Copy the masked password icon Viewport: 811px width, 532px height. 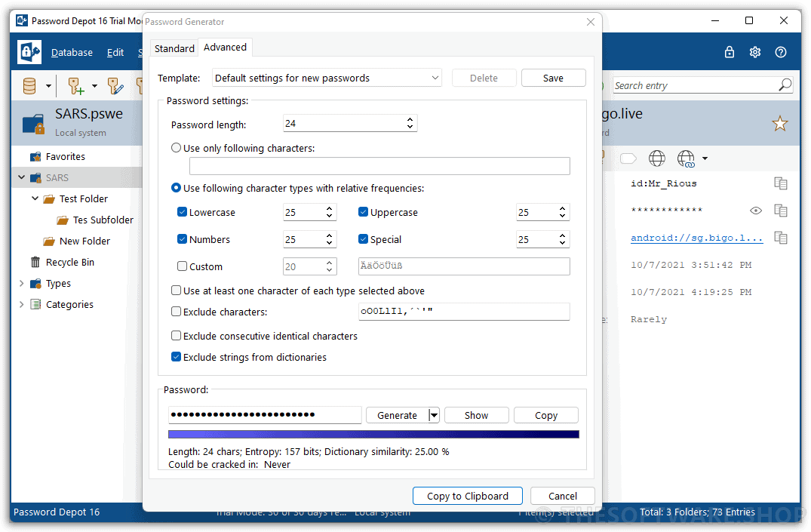click(781, 210)
